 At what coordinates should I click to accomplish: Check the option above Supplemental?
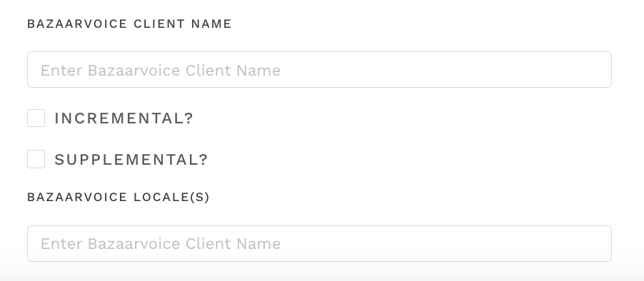(36, 118)
